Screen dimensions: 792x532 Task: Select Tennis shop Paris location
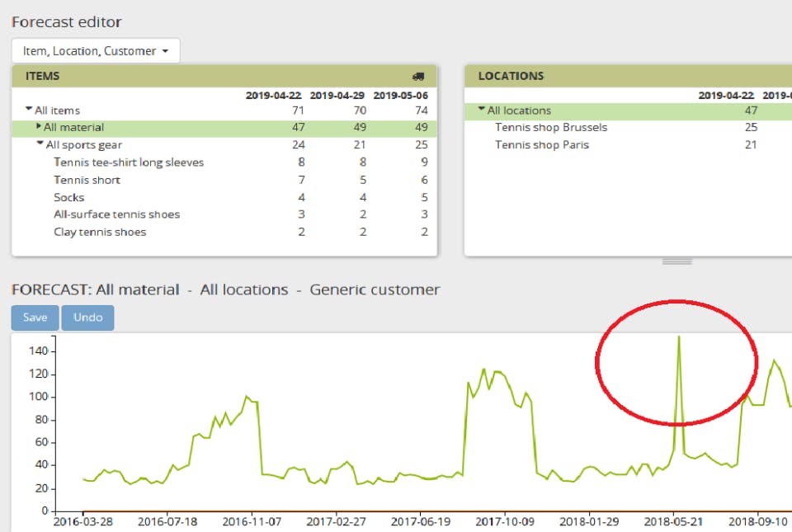click(x=542, y=145)
